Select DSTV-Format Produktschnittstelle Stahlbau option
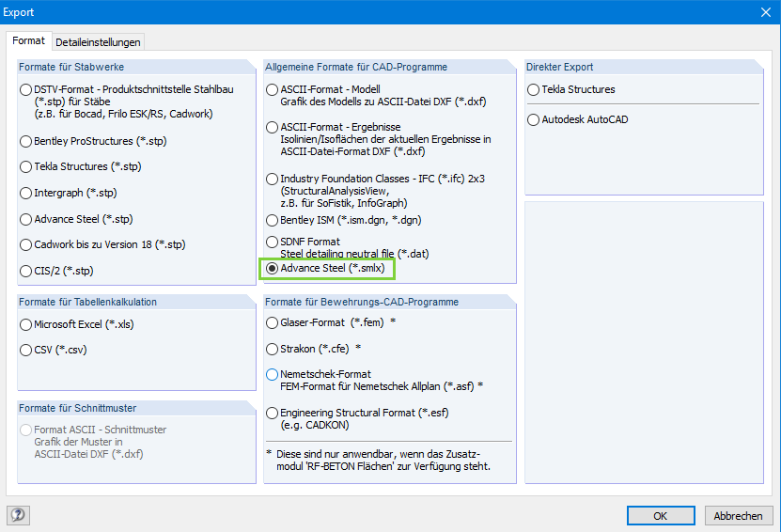This screenshot has height=532, width=781. (26, 90)
